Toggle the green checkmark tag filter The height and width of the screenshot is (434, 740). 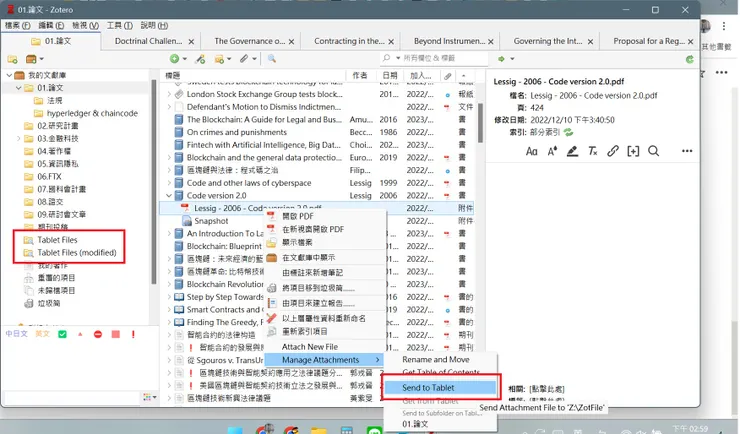pyautogui.click(x=62, y=334)
